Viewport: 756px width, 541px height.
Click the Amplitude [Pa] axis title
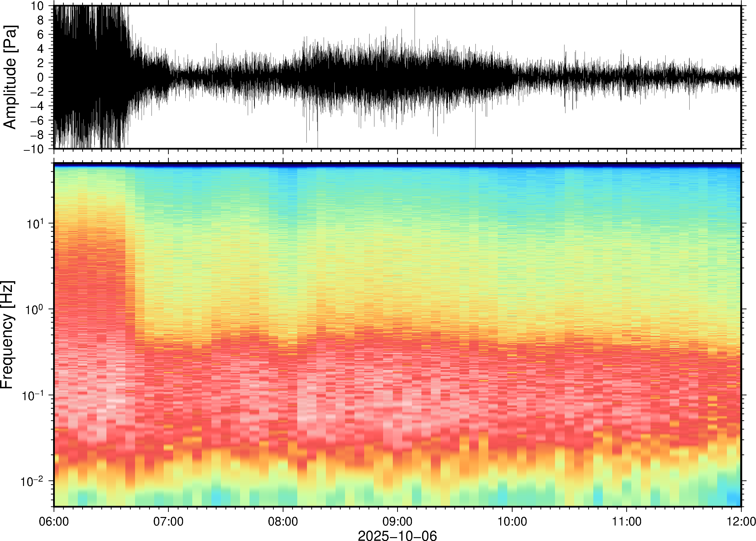(x=10, y=77)
